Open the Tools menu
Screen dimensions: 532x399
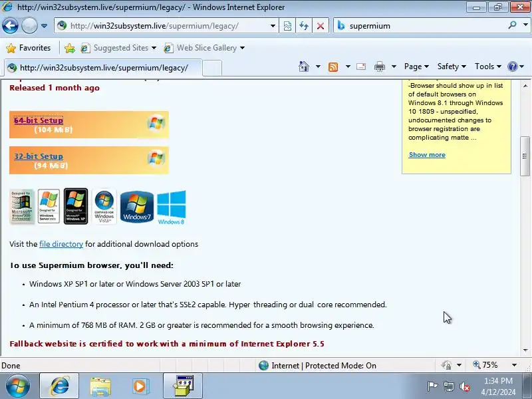[488, 66]
